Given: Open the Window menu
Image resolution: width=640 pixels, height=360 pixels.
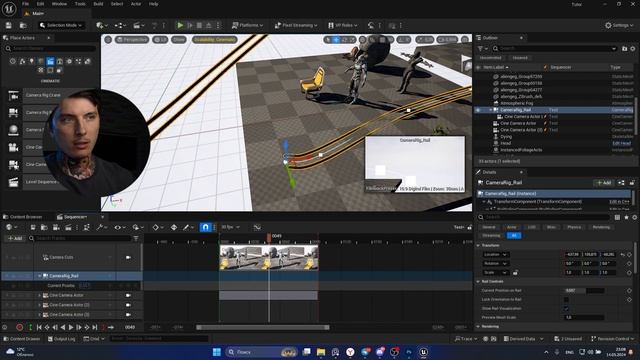Looking at the screenshot, I should coord(59,4).
